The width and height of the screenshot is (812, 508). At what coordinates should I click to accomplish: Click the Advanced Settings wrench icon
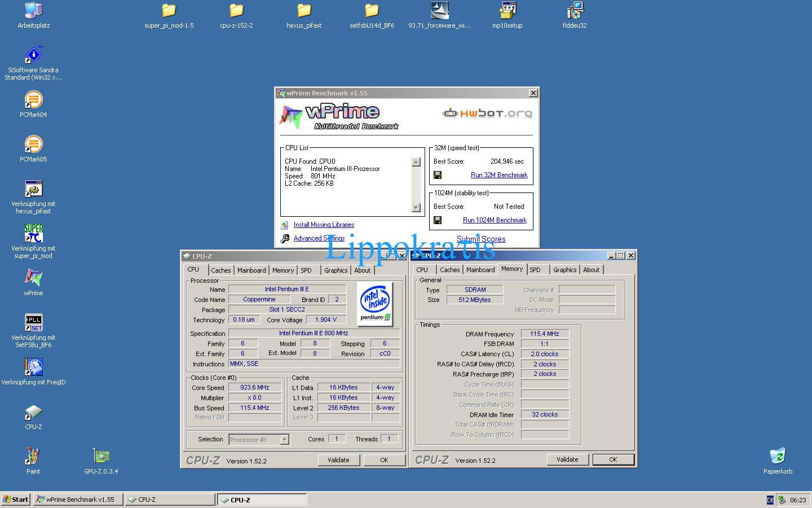285,239
